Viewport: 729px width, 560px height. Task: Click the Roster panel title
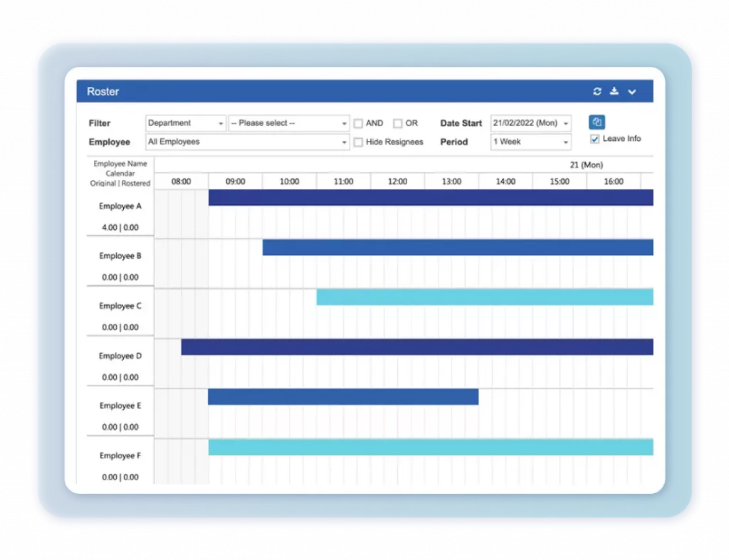click(103, 92)
